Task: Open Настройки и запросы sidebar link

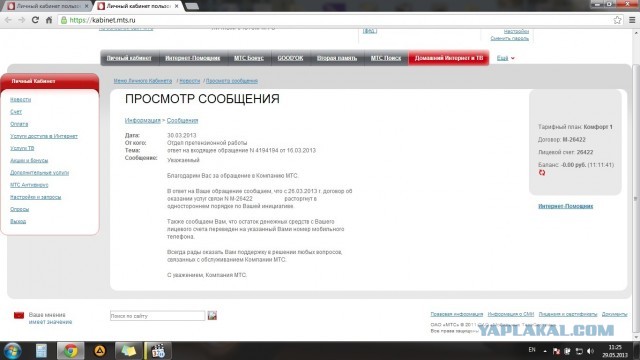Action: (36, 197)
